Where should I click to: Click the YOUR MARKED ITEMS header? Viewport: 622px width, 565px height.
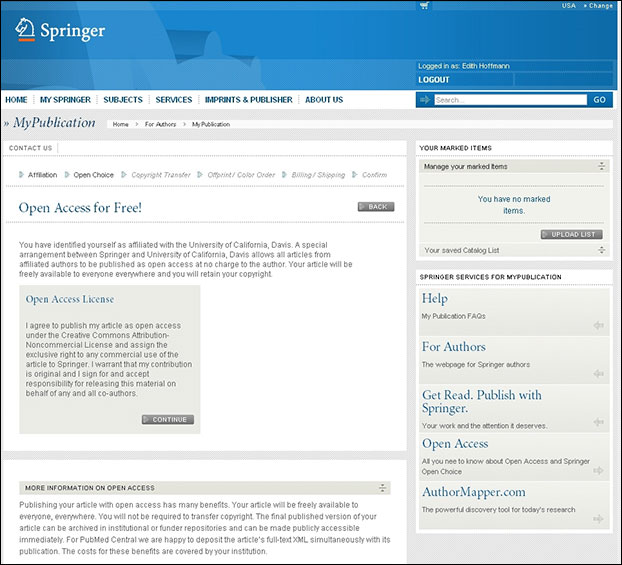pyautogui.click(x=455, y=148)
